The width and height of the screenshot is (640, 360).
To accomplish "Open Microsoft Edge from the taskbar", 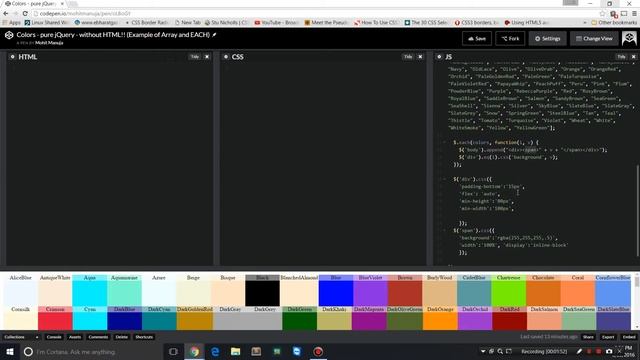I will pos(215,351).
